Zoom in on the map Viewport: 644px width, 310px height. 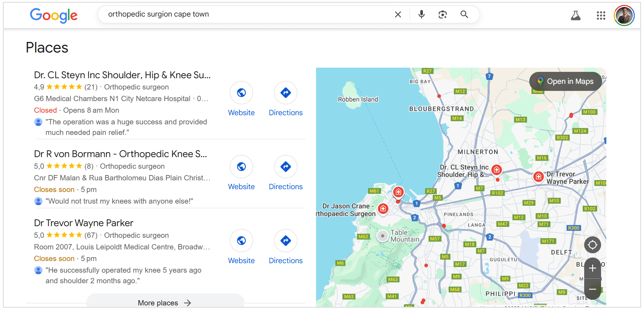click(x=592, y=268)
